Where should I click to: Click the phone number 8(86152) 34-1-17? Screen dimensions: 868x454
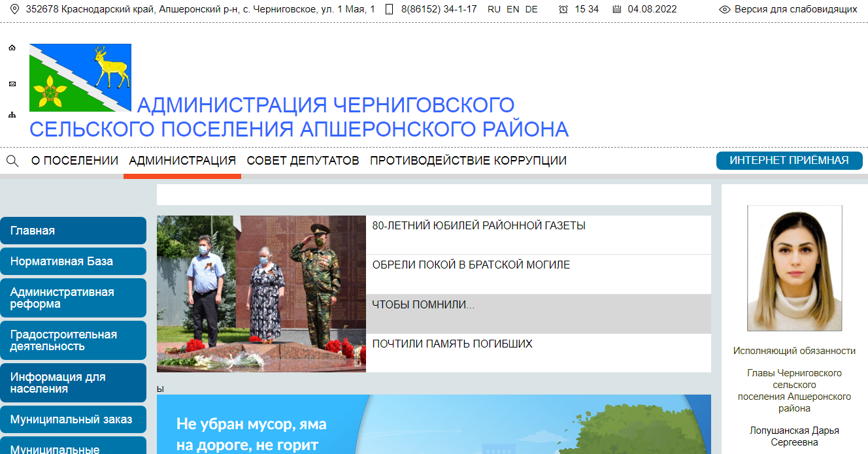point(439,9)
